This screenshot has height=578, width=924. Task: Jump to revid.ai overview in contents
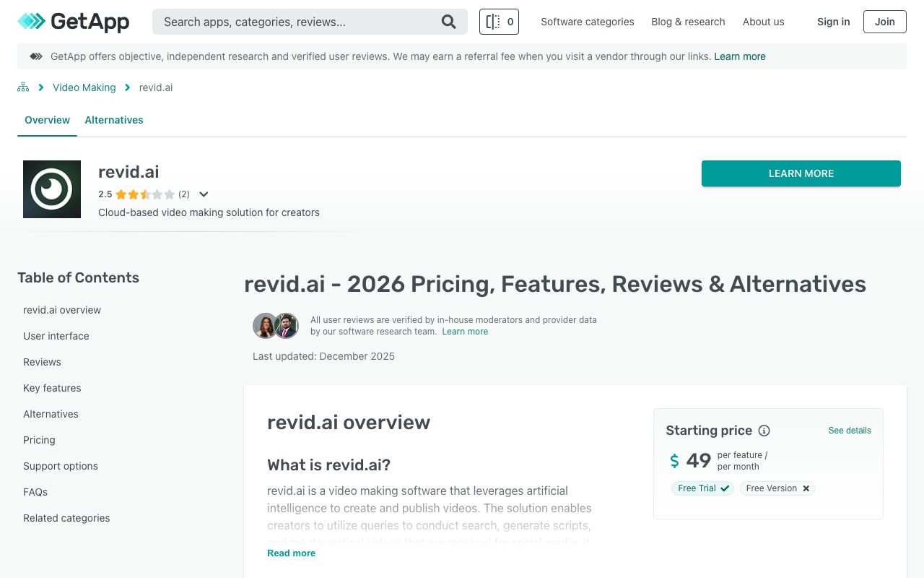(62, 310)
